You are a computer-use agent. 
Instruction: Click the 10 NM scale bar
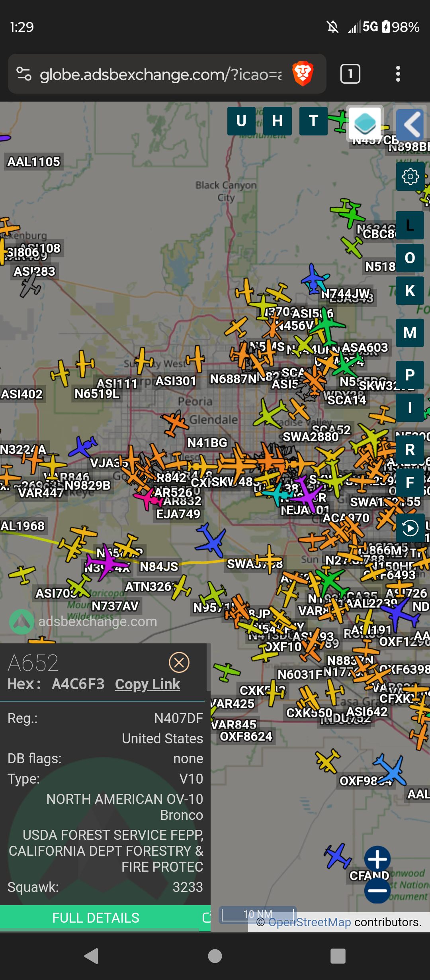point(258,914)
